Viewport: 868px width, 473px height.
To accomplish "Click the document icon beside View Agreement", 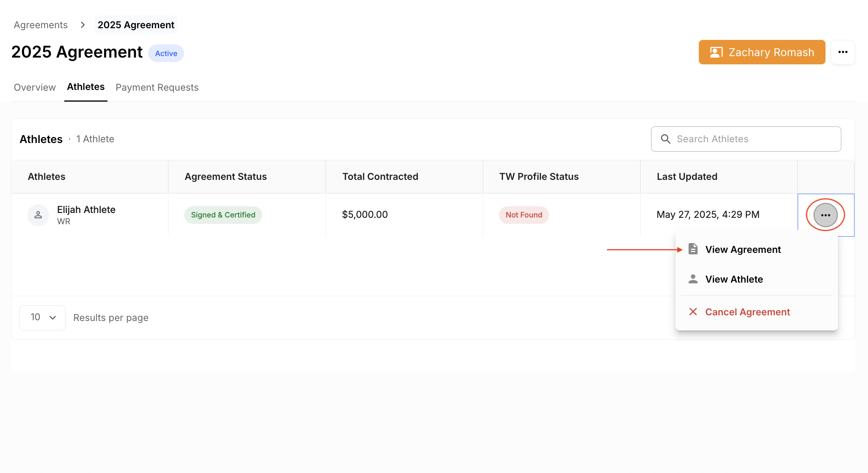I will pos(693,249).
